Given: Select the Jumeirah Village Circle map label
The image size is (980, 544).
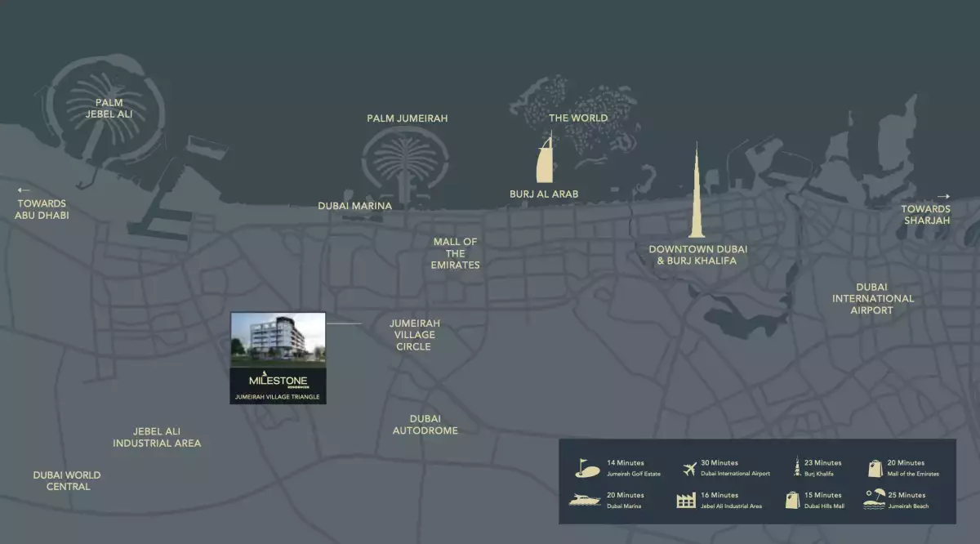Looking at the screenshot, I should pyautogui.click(x=415, y=335).
